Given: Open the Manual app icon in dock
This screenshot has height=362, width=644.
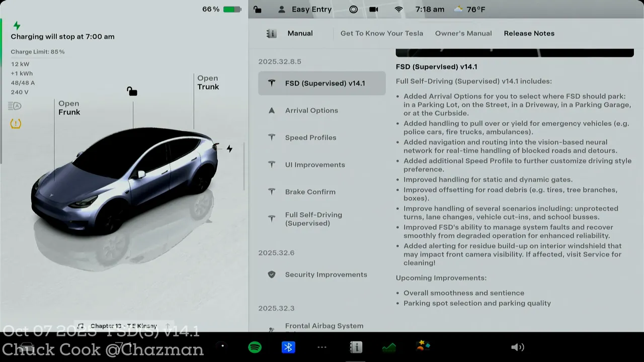Looking at the screenshot, I should (356, 347).
